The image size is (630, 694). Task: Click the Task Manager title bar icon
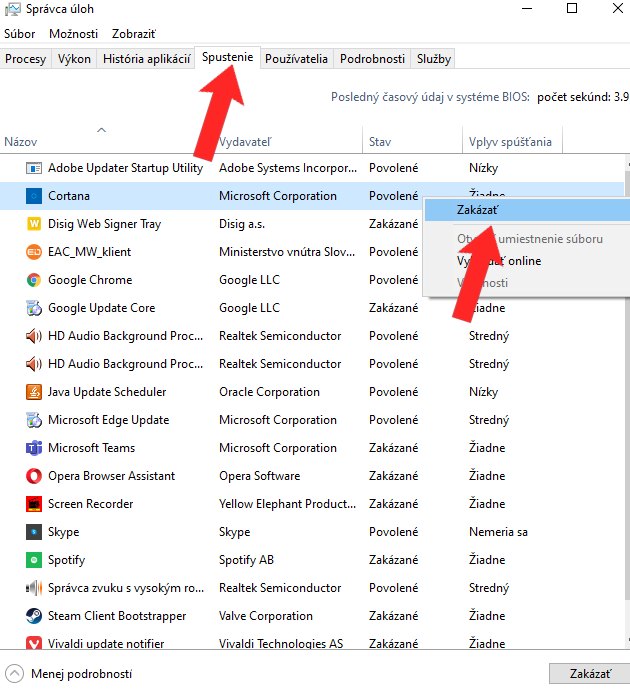click(12, 9)
